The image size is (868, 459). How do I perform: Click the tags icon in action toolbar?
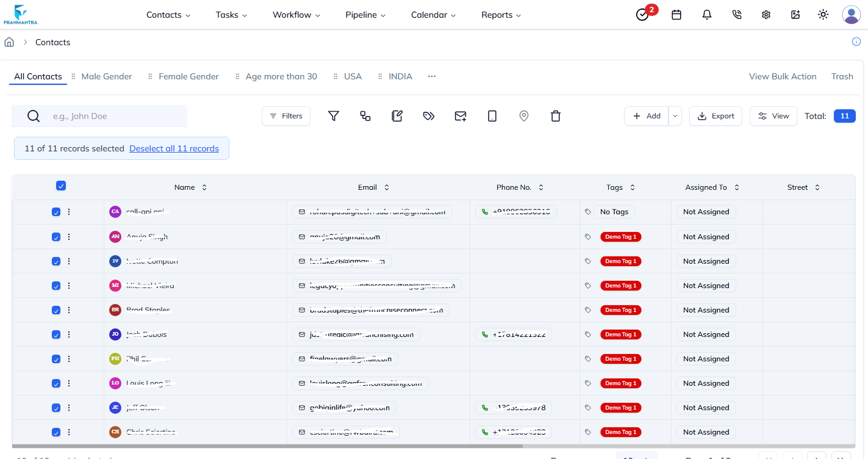click(x=429, y=116)
